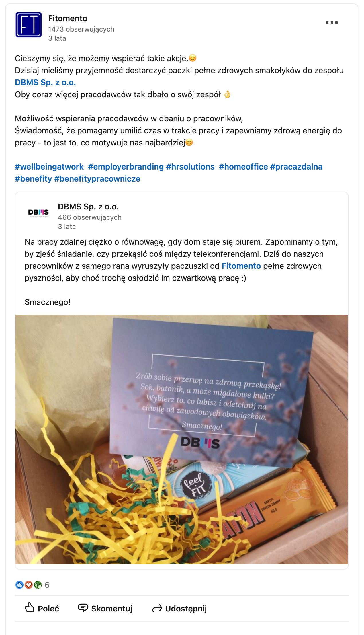
Task: Click the Udostępnij arrow icon
Action: (157, 608)
